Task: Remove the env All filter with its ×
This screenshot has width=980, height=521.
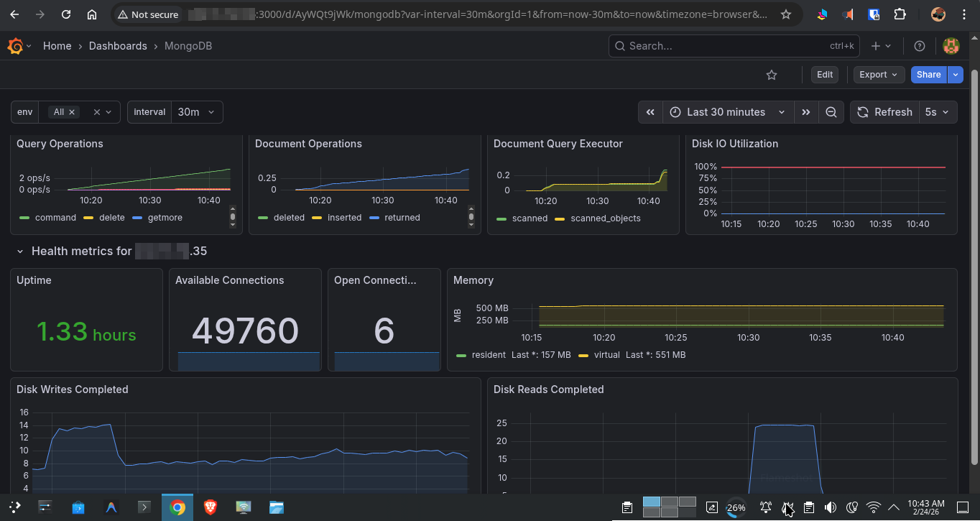Action: pyautogui.click(x=73, y=112)
